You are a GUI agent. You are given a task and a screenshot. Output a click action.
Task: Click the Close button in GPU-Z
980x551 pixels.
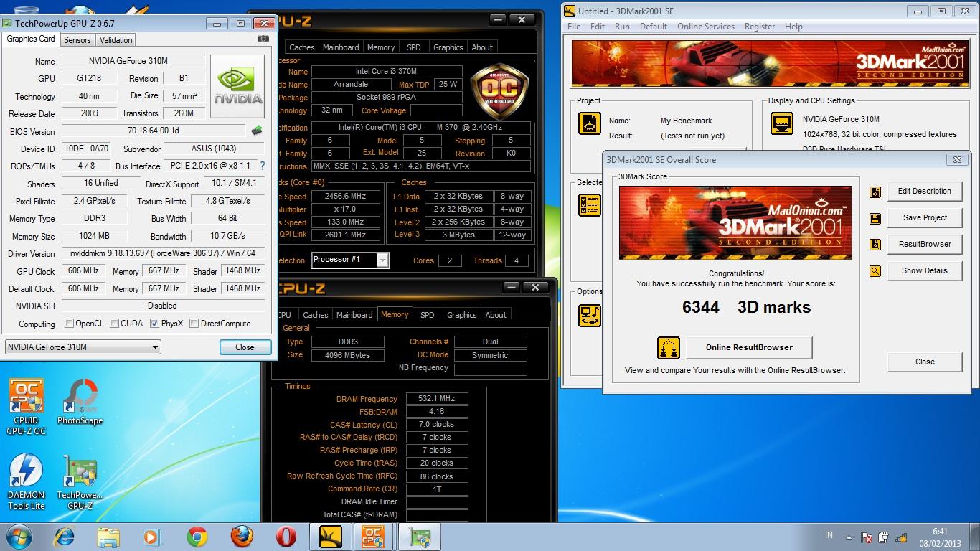point(245,347)
